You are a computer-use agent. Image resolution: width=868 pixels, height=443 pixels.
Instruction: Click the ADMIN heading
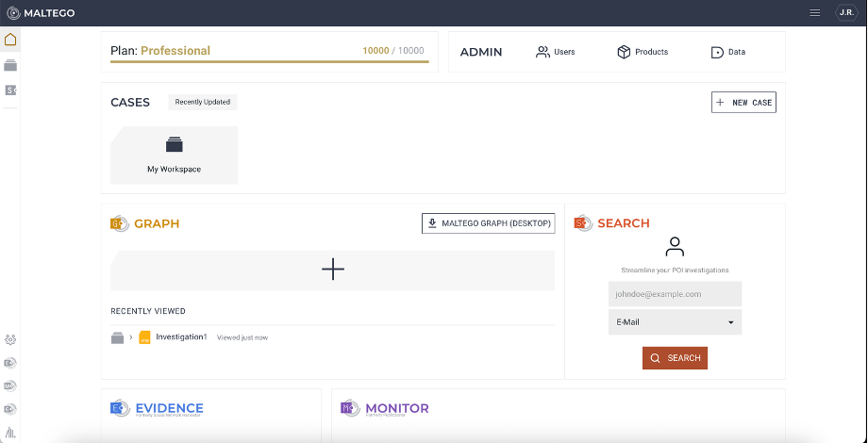click(481, 52)
